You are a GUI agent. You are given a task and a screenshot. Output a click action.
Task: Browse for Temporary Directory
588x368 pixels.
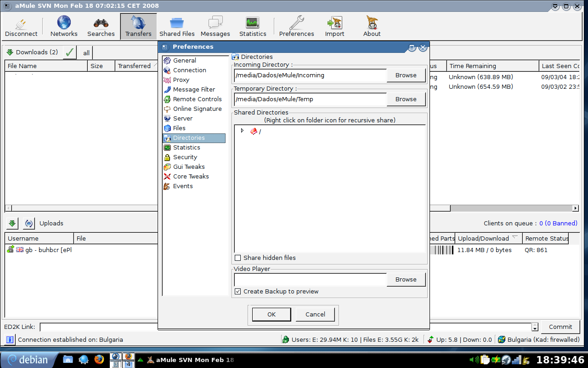(406, 99)
